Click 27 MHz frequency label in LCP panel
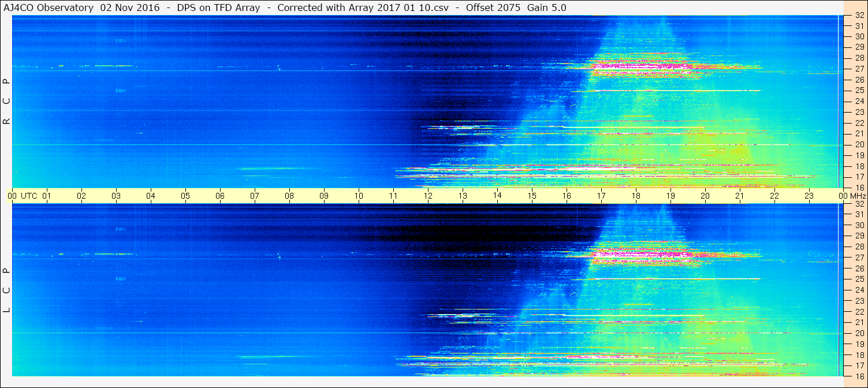 pyautogui.click(x=859, y=258)
